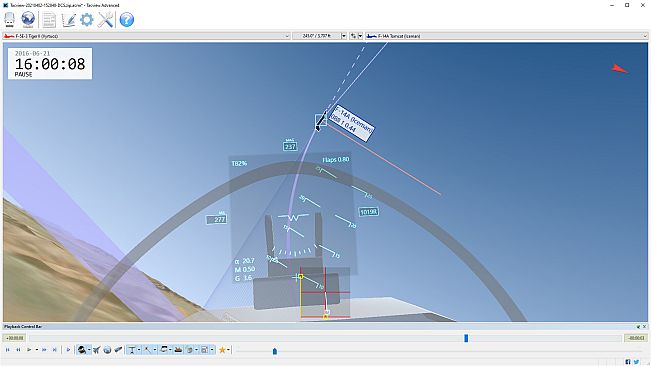Open the event log document icon

tap(49, 20)
